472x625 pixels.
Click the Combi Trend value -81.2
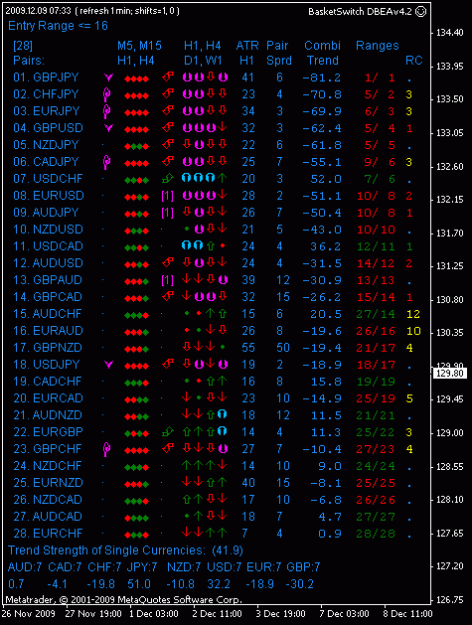coord(322,77)
